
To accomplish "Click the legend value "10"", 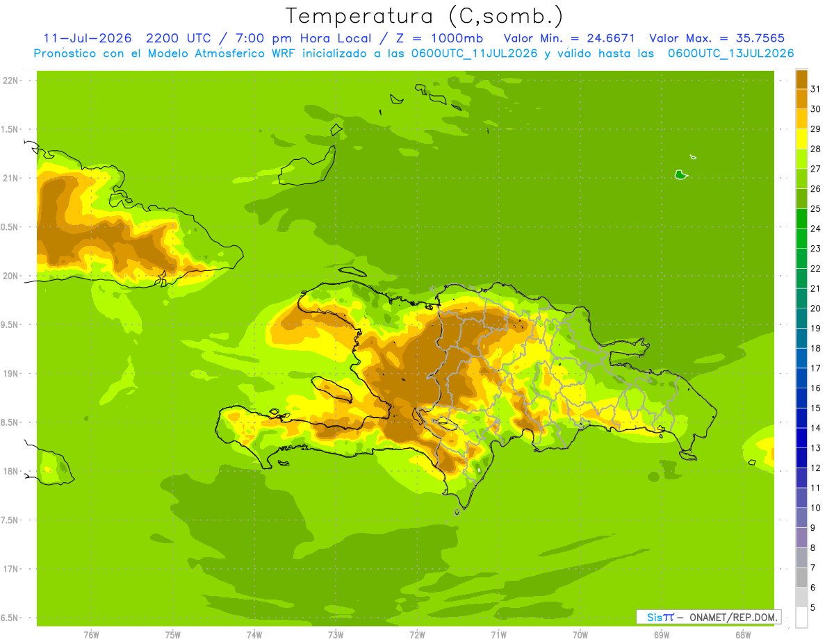I will point(815,508).
